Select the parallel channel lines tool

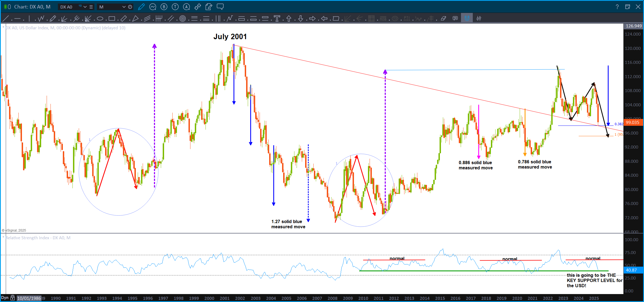point(171,19)
